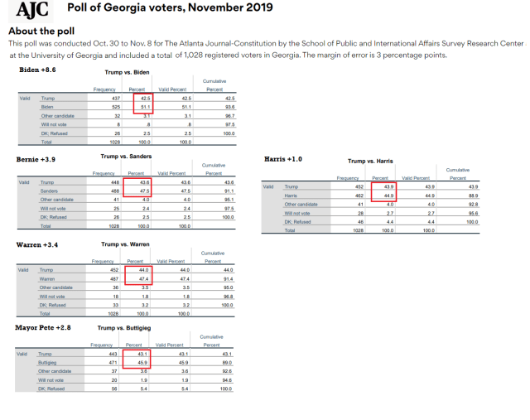Image resolution: width=530 pixels, height=420 pixels.
Task: Click the "Harris +1.0" label
Action: (284, 158)
